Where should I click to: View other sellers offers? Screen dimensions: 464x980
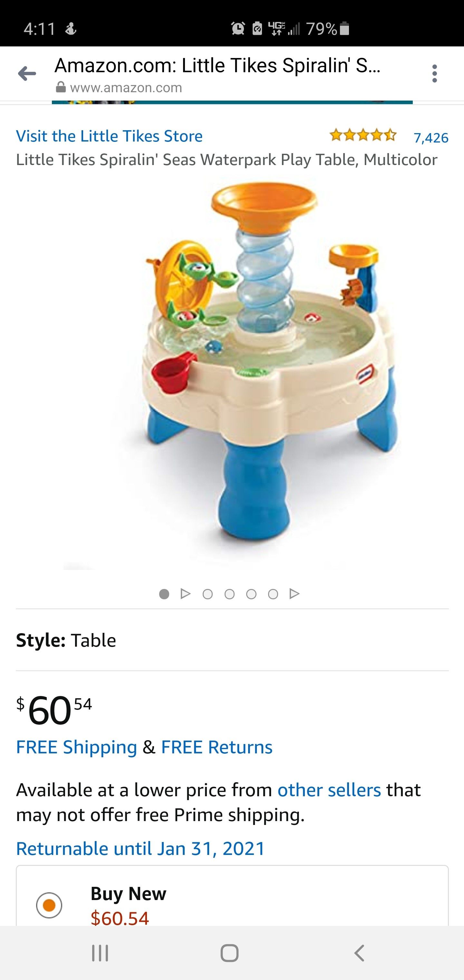tap(329, 790)
